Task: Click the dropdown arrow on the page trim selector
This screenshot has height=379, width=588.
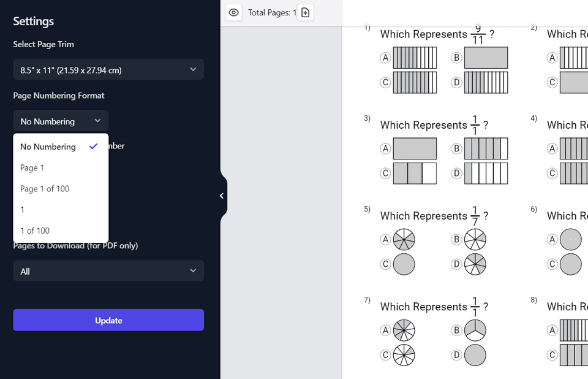Action: [193, 69]
